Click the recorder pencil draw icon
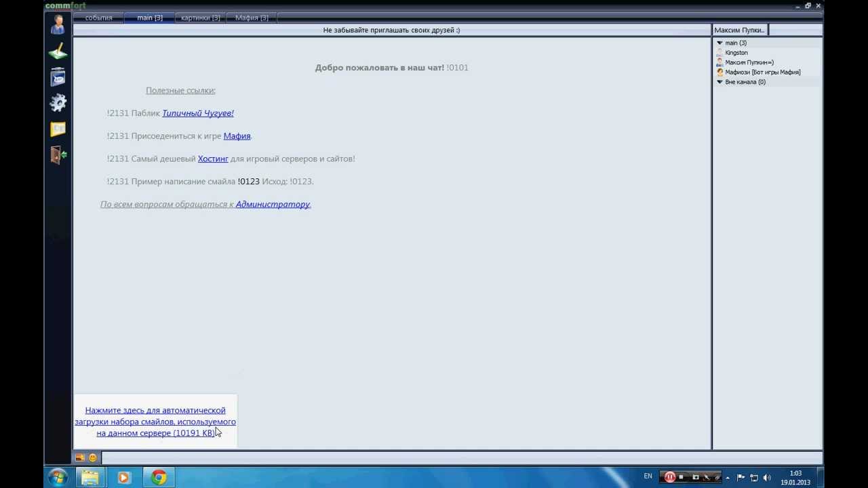868x488 pixels. [x=706, y=477]
